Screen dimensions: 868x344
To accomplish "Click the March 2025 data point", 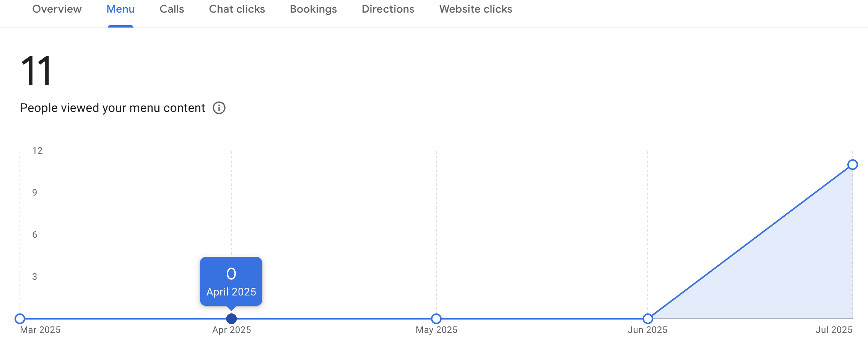I will [20, 318].
